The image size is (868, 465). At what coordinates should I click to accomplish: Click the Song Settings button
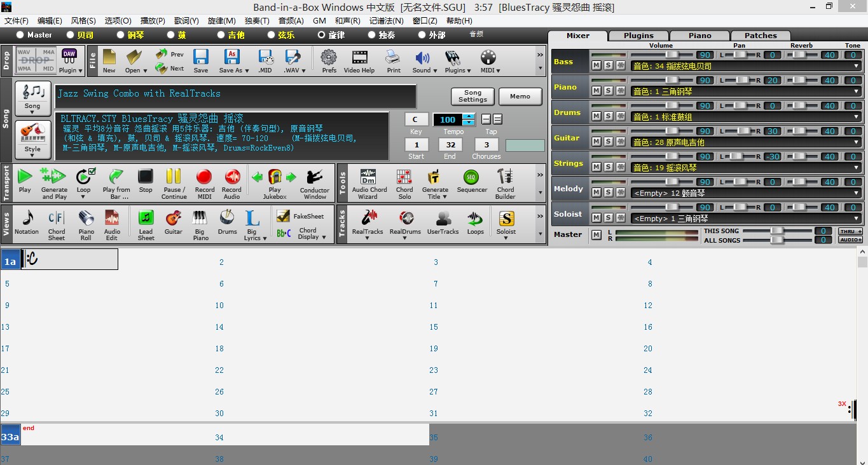(472, 97)
